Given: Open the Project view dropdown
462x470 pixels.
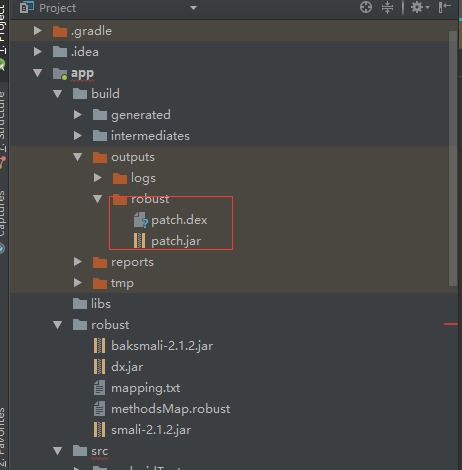Looking at the screenshot, I should pos(193,8).
